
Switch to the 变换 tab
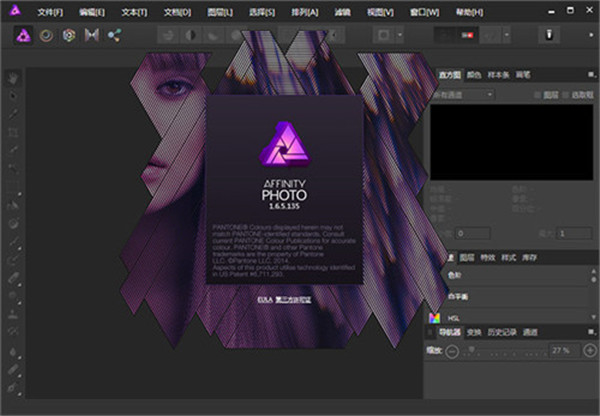[x=474, y=332]
